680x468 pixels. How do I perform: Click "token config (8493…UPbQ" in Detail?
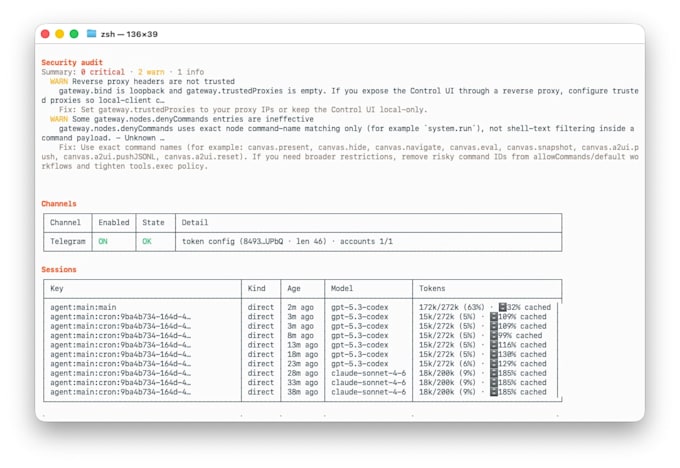[x=232, y=242]
